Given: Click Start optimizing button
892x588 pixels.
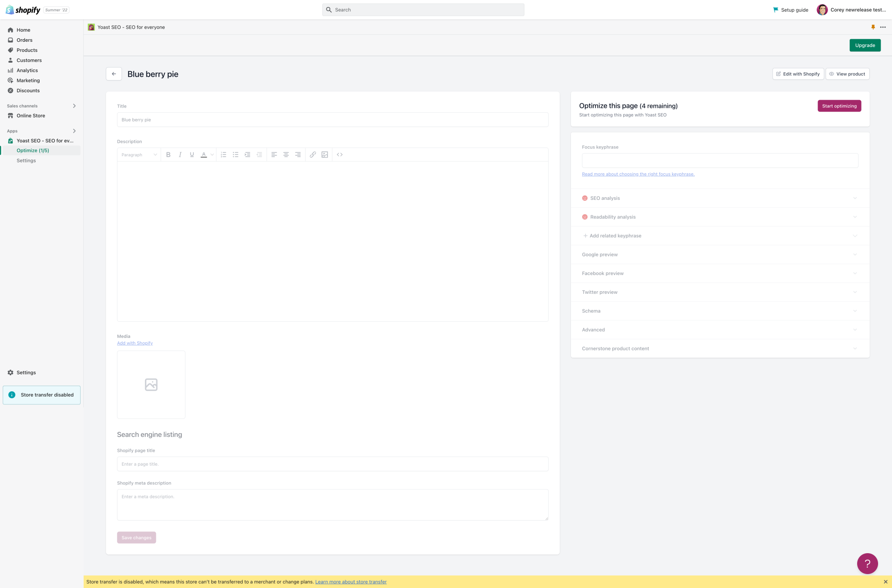Looking at the screenshot, I should pos(839,106).
